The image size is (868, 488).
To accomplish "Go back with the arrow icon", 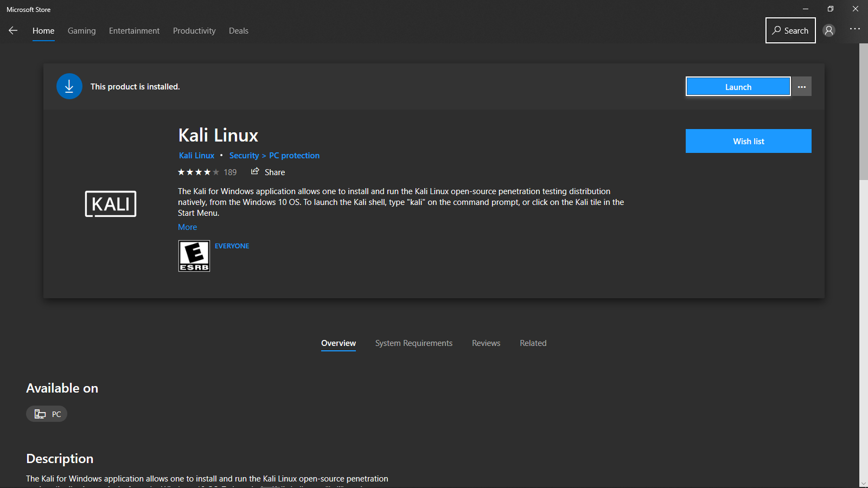I will coord(13,30).
